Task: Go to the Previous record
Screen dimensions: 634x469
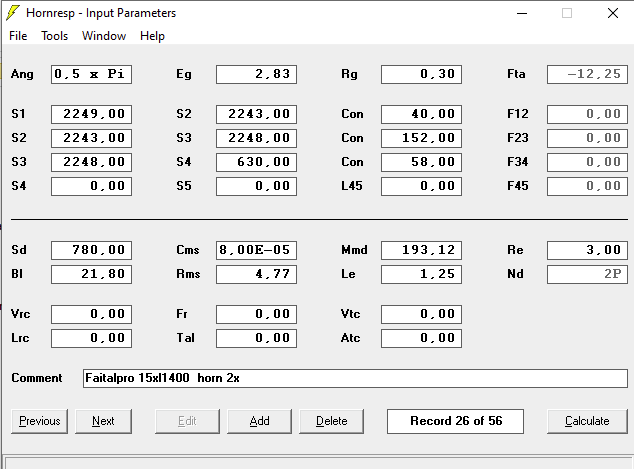Action: (40, 421)
